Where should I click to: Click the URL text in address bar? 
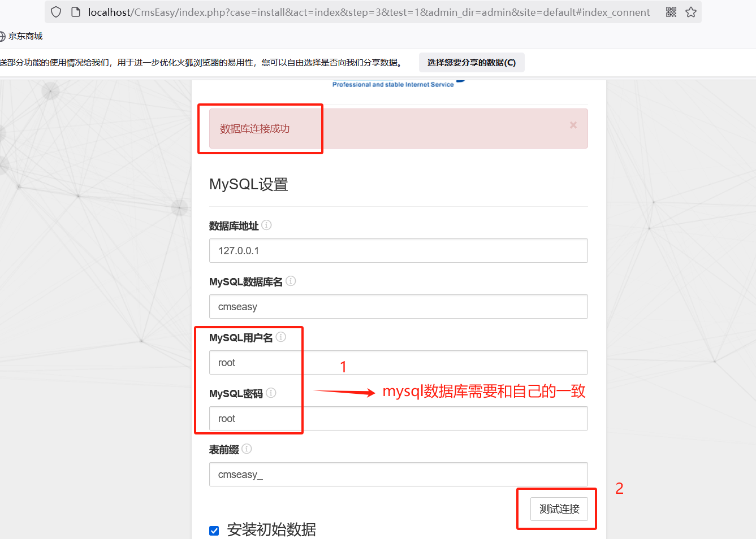pyautogui.click(x=369, y=12)
